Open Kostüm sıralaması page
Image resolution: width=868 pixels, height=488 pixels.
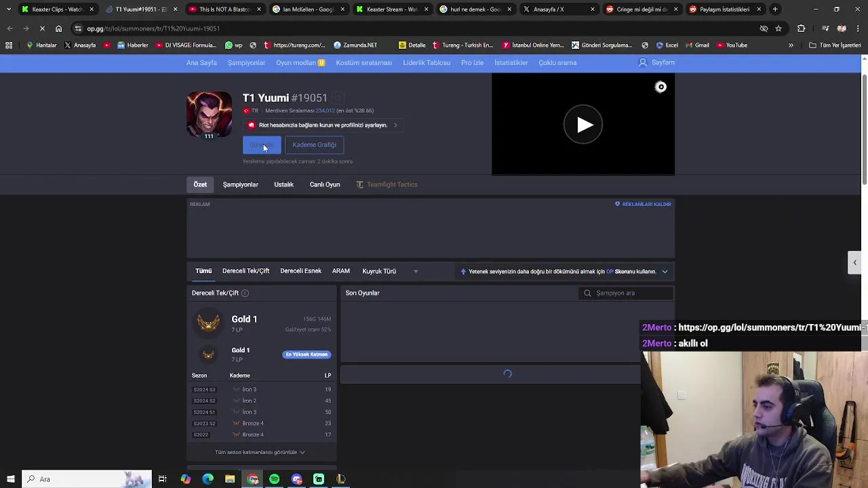[364, 62]
